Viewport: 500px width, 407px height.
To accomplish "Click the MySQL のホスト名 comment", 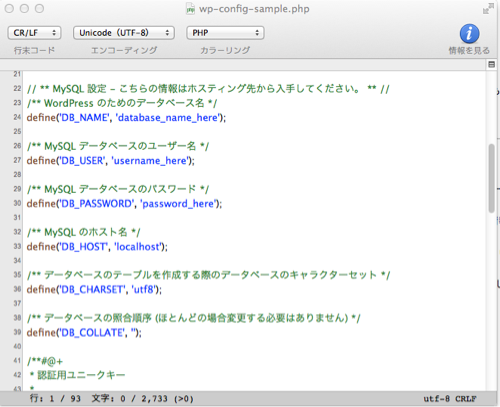I will (x=84, y=232).
